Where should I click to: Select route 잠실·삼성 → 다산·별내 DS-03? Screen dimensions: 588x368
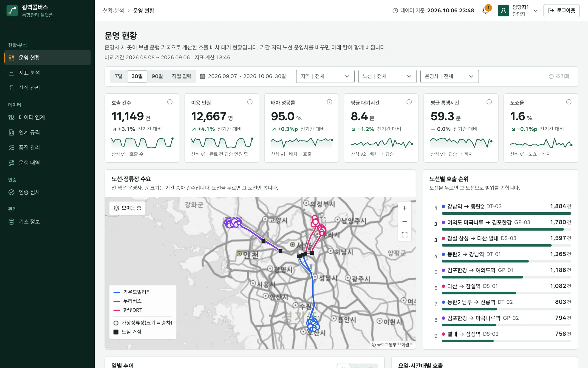pos(503,241)
